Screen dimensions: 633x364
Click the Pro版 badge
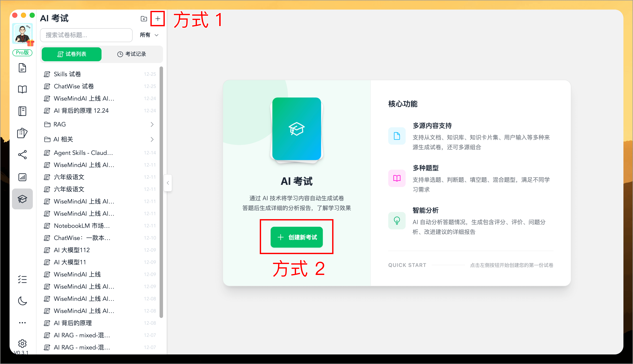tap(22, 53)
